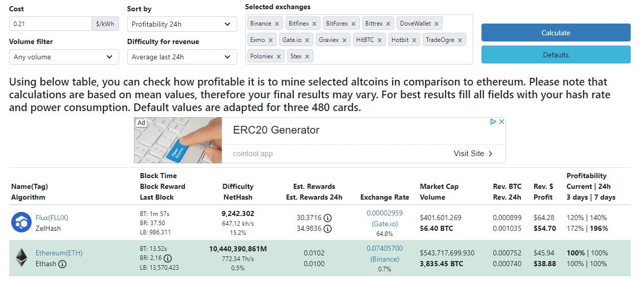Click the Calculate button
Image resolution: width=644 pixels, height=281 pixels.
pyautogui.click(x=556, y=33)
